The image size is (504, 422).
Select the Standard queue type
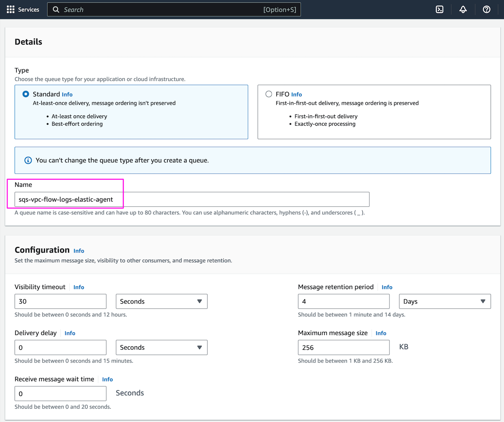click(x=26, y=94)
